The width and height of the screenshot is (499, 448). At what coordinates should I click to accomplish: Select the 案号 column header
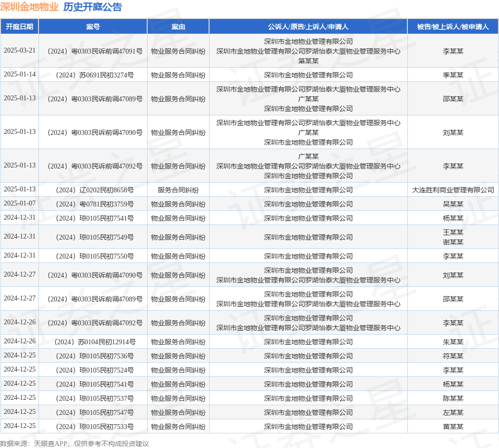pyautogui.click(x=93, y=27)
